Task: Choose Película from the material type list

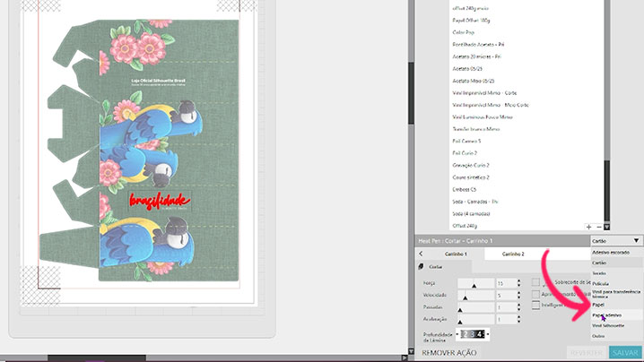Action: coord(615,284)
